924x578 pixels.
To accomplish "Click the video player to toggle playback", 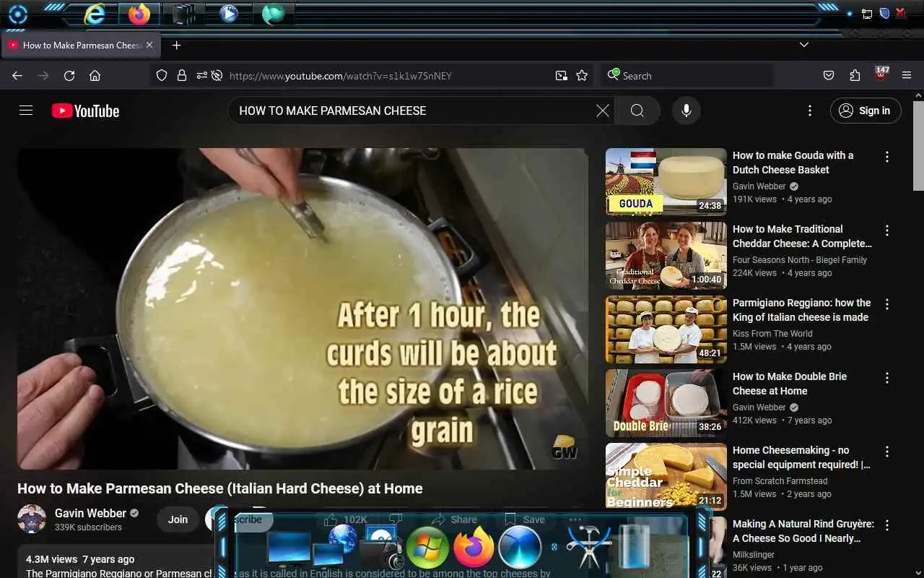I will click(x=303, y=309).
